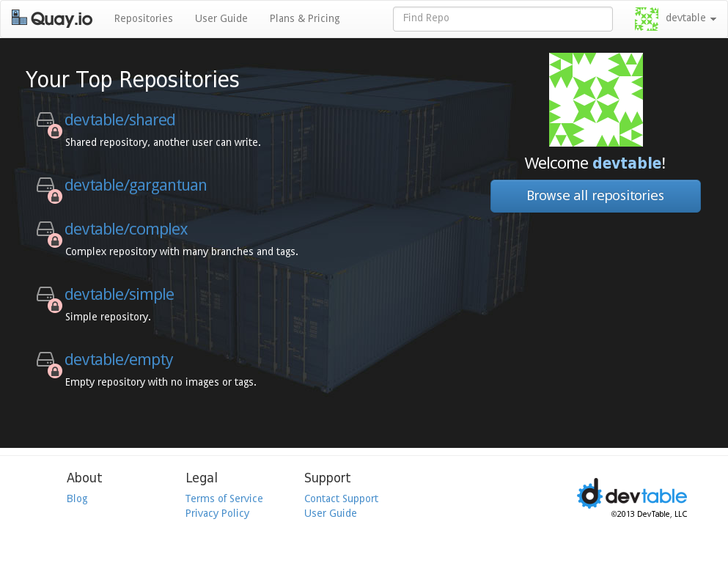Image resolution: width=728 pixels, height=563 pixels.
Task: Click the small devtable avatar in navbar
Action: pos(647,18)
